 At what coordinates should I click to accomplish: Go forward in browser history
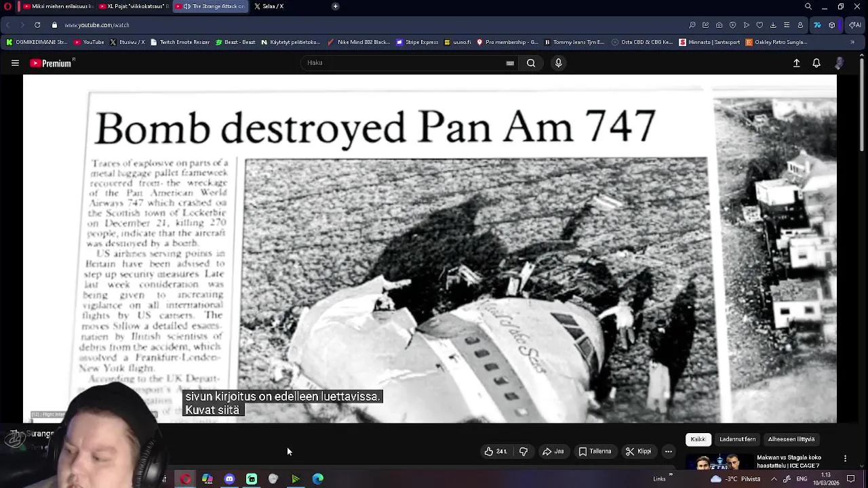click(x=22, y=25)
